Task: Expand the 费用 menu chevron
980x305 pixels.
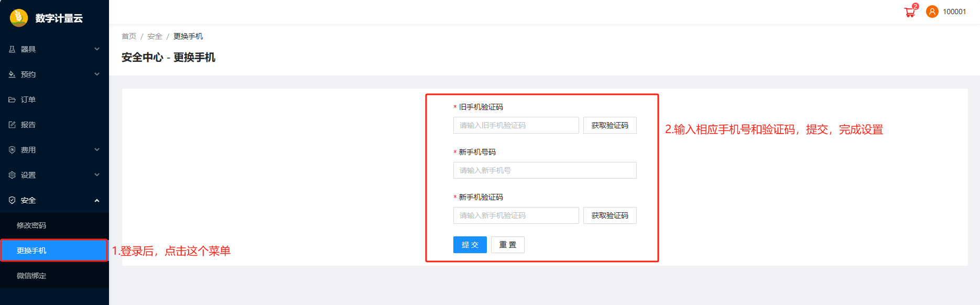Action: [97, 150]
